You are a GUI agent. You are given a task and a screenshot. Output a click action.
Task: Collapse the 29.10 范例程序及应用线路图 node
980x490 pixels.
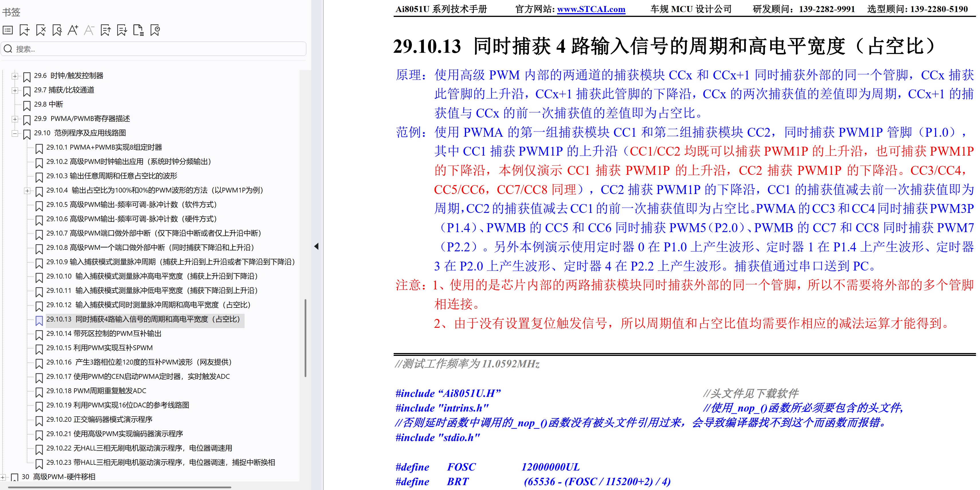pos(15,133)
